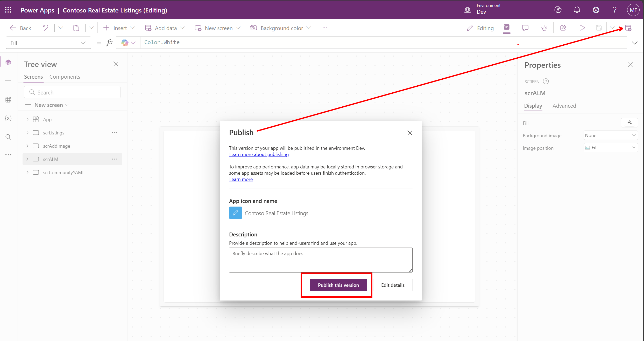Switch to the Components tab
Screen dimensions: 644x341
tap(65, 77)
